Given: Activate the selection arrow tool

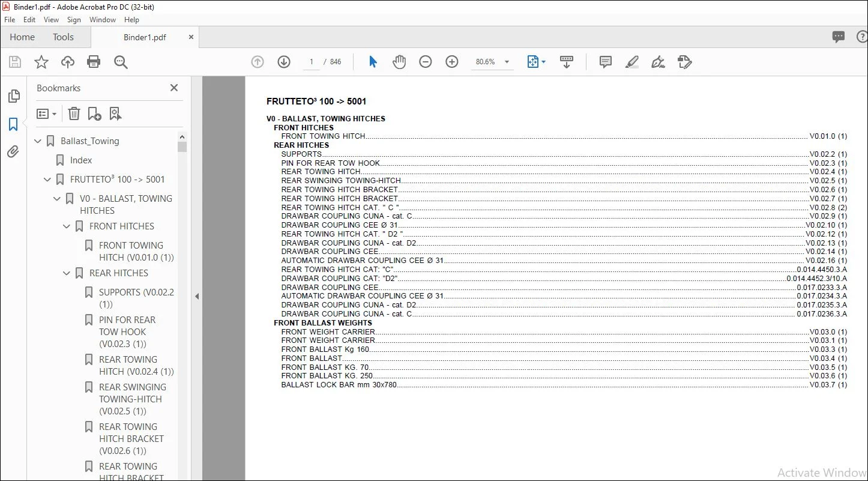Looking at the screenshot, I should [373, 62].
